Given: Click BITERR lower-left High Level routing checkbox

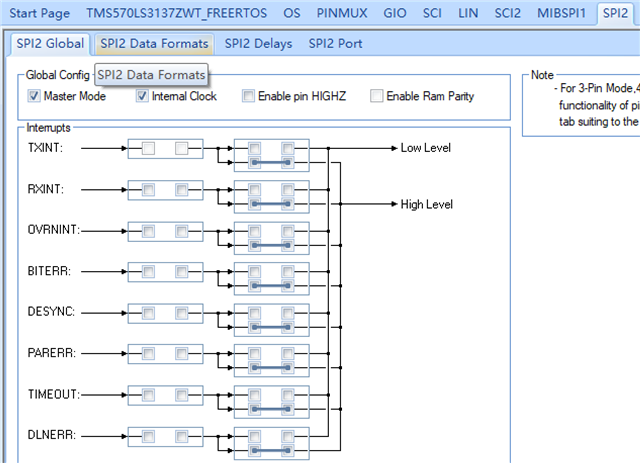Looking at the screenshot, I should point(254,286).
